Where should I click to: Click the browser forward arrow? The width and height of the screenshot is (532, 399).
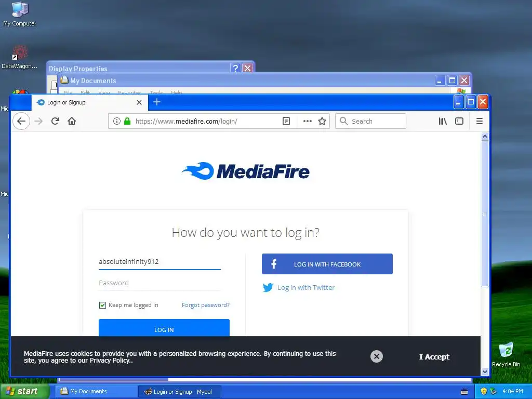(x=38, y=121)
